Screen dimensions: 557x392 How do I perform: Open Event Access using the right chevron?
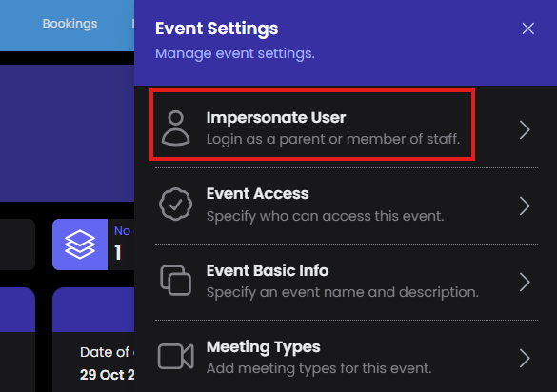525,206
